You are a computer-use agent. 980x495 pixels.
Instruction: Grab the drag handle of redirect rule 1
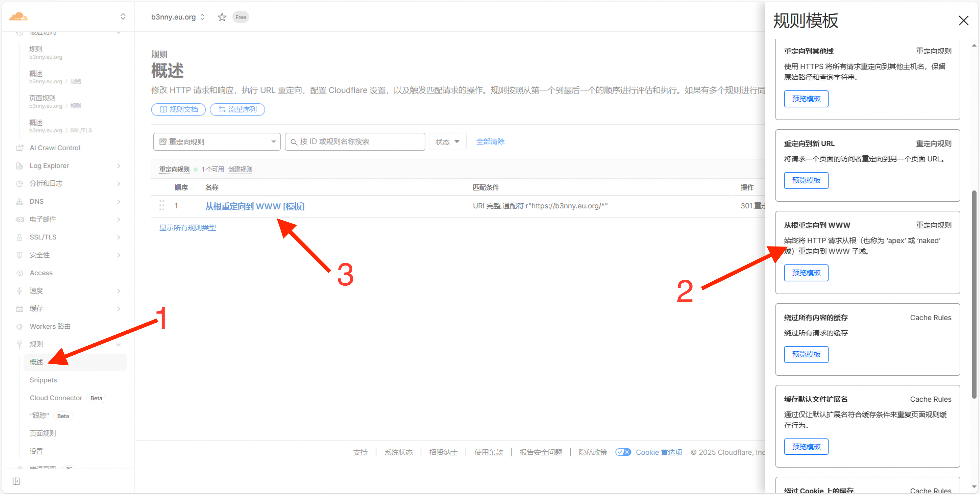162,206
